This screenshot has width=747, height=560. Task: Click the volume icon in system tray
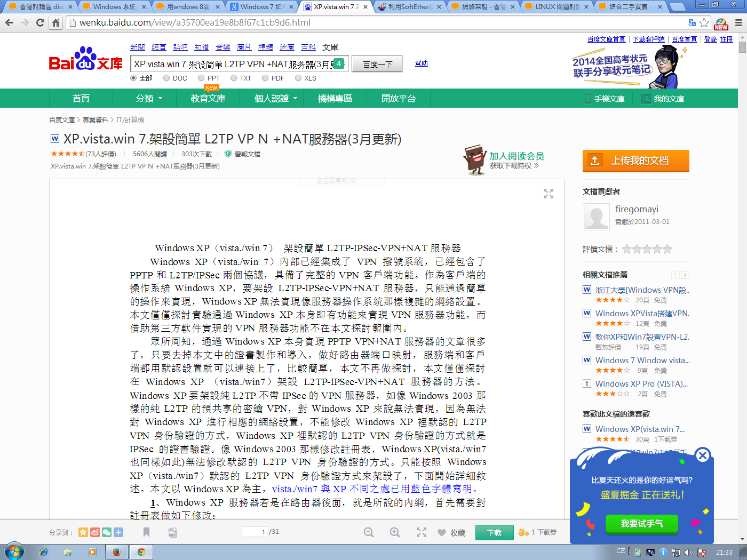[x=688, y=553]
